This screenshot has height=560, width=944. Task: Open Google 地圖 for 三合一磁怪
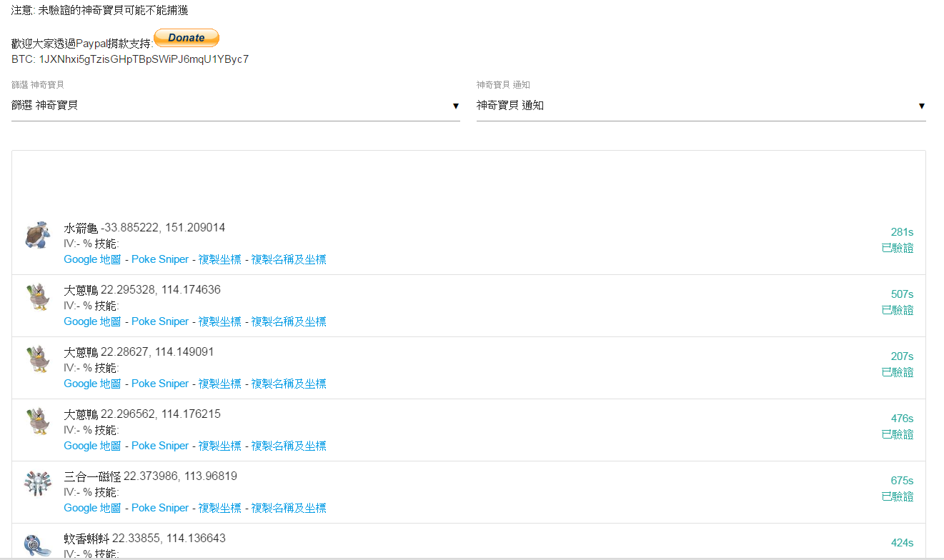coord(92,508)
